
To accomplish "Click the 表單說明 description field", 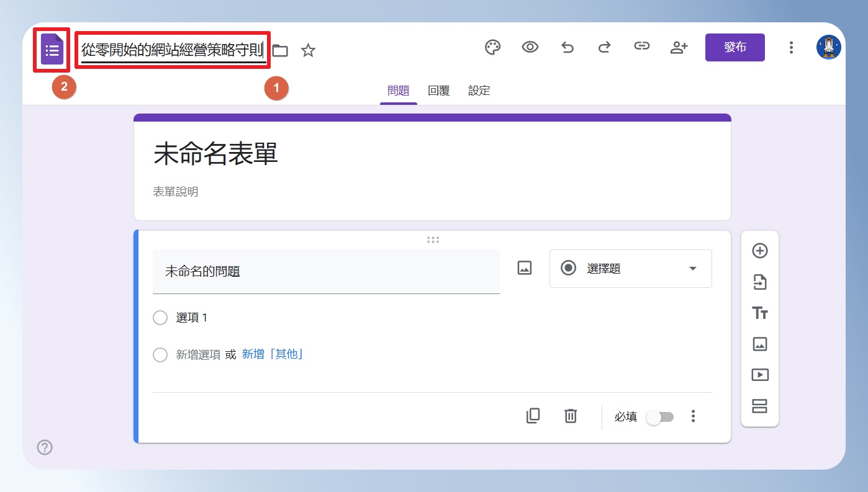I will coord(176,192).
